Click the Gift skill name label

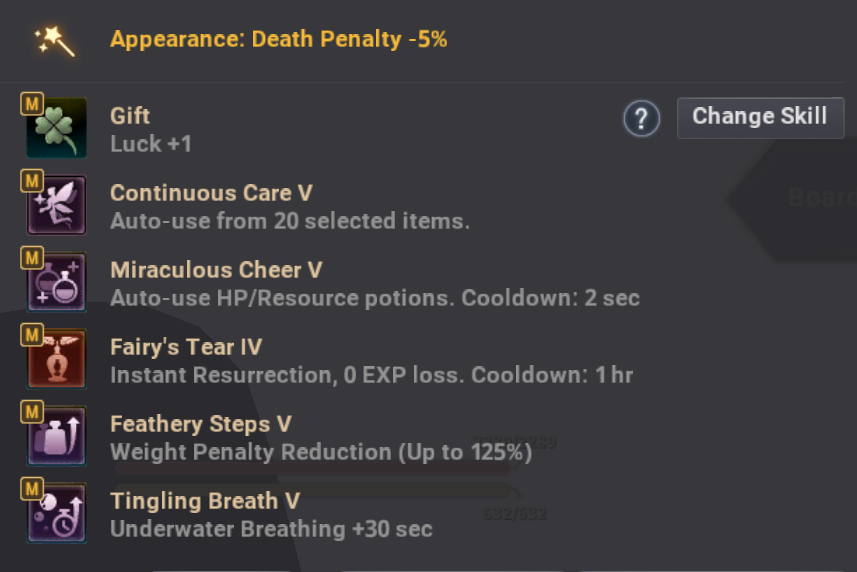130,116
